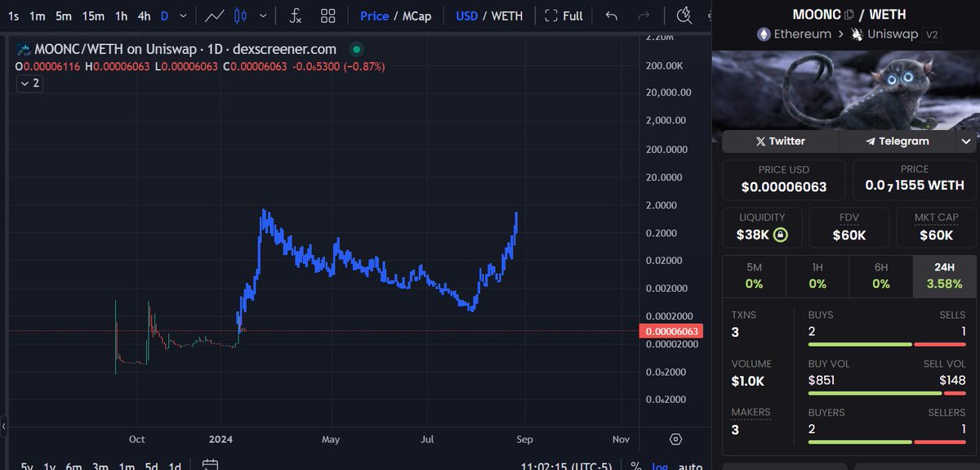Copy MOONC token address icon
Image resolution: width=980 pixels, height=470 pixels.
pyautogui.click(x=849, y=14)
